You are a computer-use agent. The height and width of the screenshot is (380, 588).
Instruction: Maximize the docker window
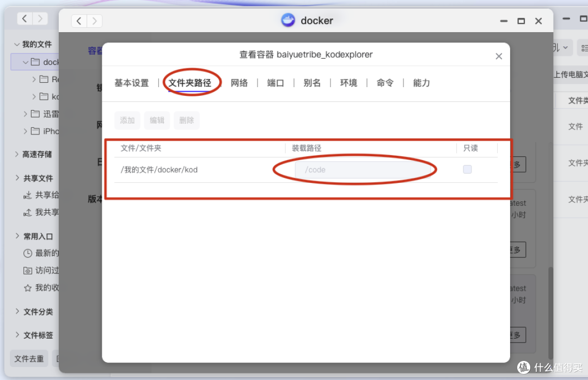click(521, 21)
